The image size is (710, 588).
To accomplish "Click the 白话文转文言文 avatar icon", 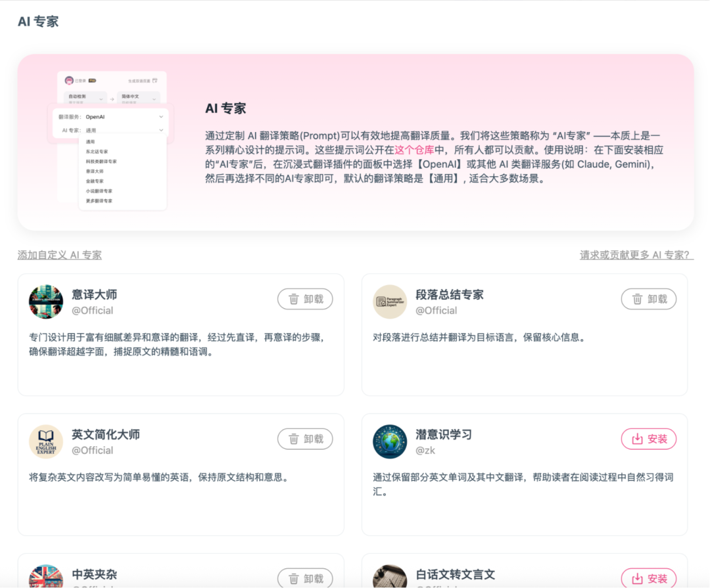I will [390, 576].
